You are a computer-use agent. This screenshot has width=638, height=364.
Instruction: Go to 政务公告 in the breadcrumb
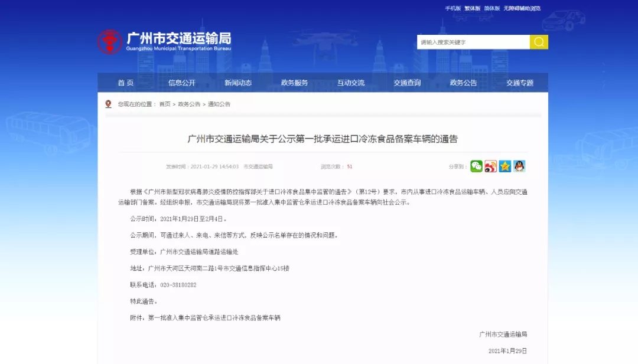(x=189, y=104)
